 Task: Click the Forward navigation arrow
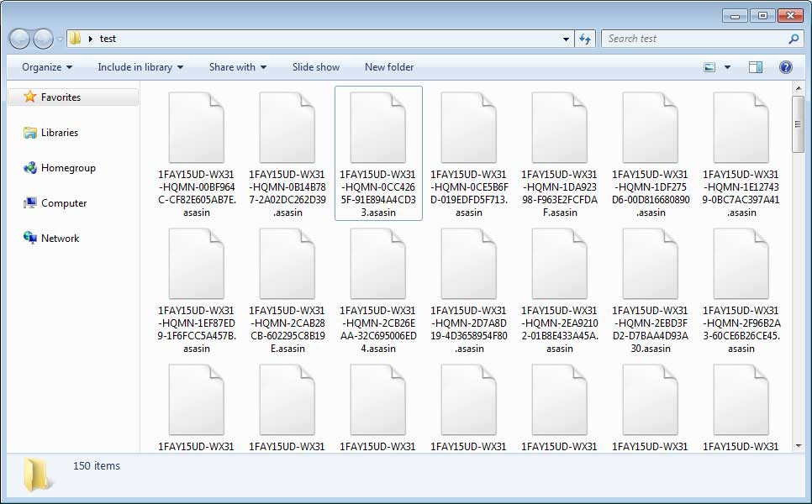click(43, 39)
